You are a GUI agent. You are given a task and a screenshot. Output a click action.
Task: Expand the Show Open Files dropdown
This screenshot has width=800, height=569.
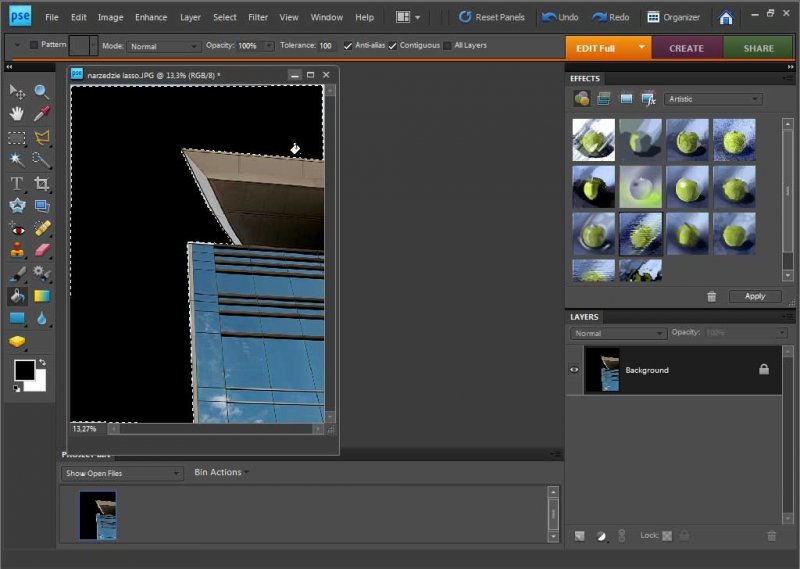pos(122,473)
